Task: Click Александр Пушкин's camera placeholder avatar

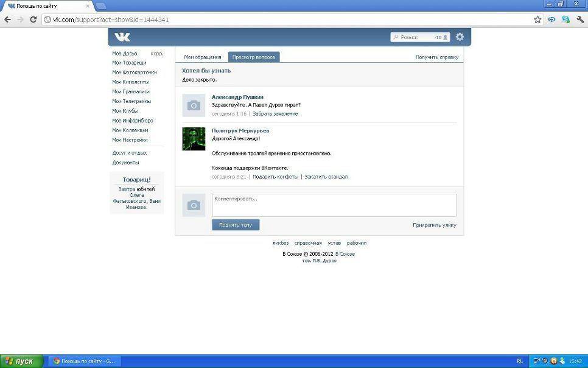Action: 194,105
